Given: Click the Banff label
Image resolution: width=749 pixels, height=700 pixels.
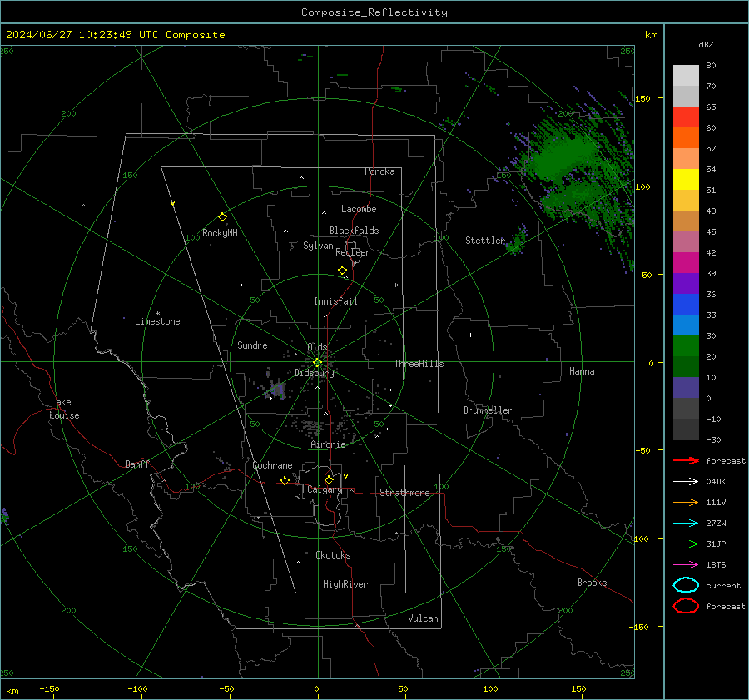Looking at the screenshot, I should [x=137, y=464].
